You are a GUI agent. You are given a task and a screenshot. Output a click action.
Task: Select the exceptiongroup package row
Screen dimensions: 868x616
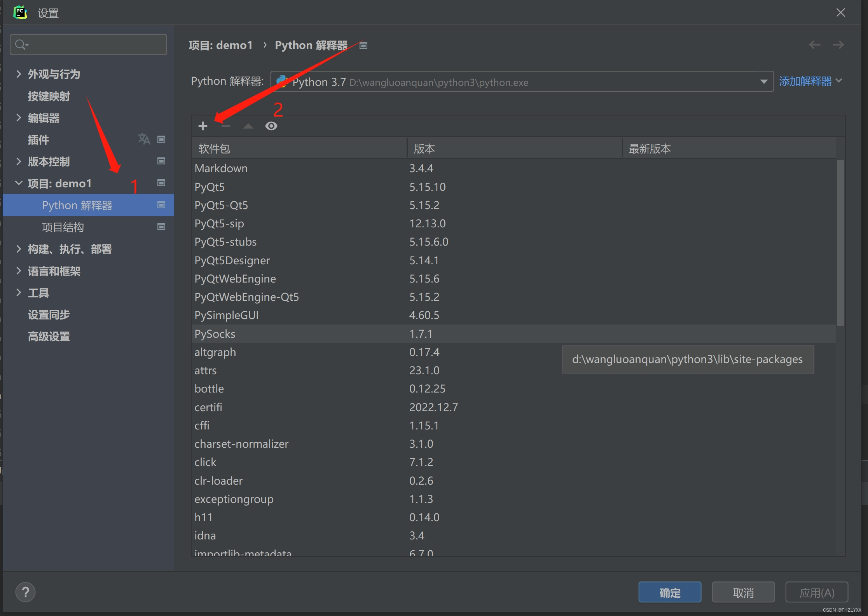click(x=513, y=499)
